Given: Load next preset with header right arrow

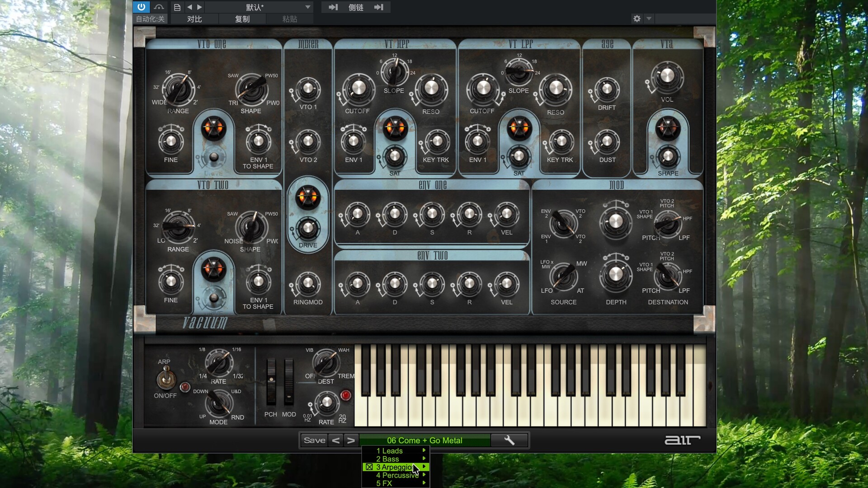Looking at the screenshot, I should [199, 7].
